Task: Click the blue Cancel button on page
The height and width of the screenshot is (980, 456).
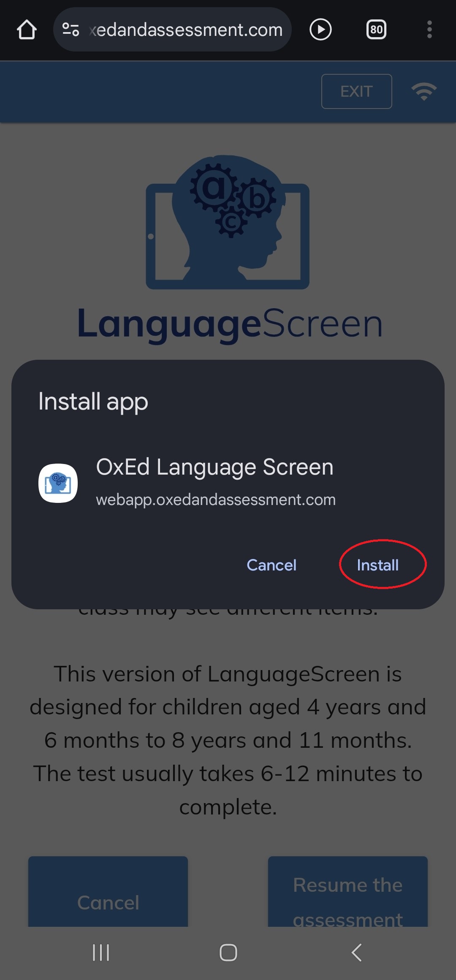Action: pyautogui.click(x=108, y=892)
